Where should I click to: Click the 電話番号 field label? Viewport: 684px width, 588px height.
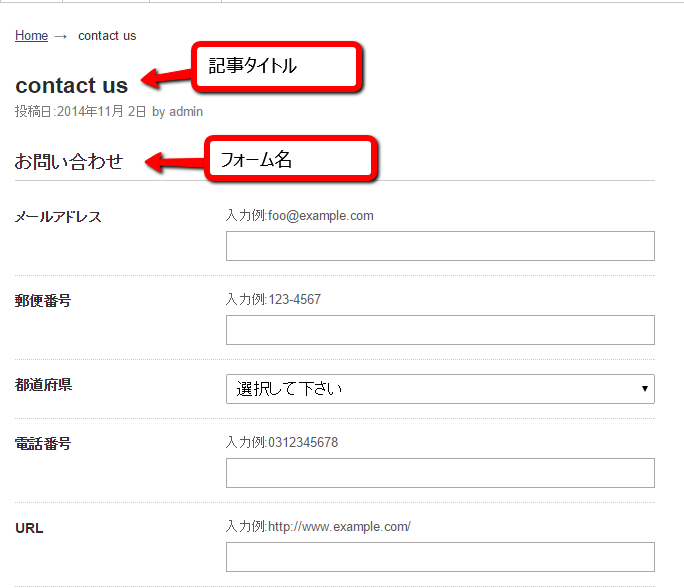pos(43,444)
